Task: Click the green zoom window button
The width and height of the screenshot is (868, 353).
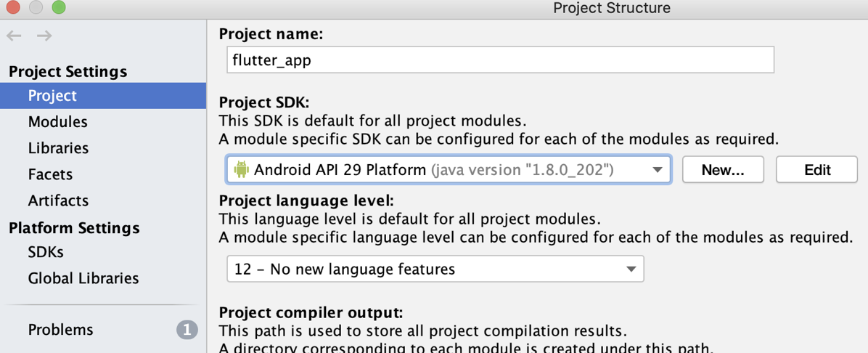Action: pos(59,7)
